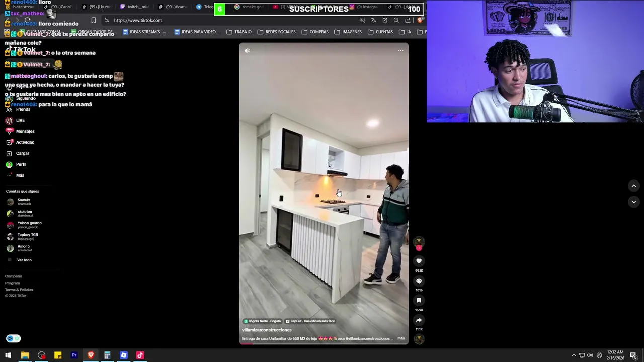Mute the video with speaker icon

coord(247,50)
